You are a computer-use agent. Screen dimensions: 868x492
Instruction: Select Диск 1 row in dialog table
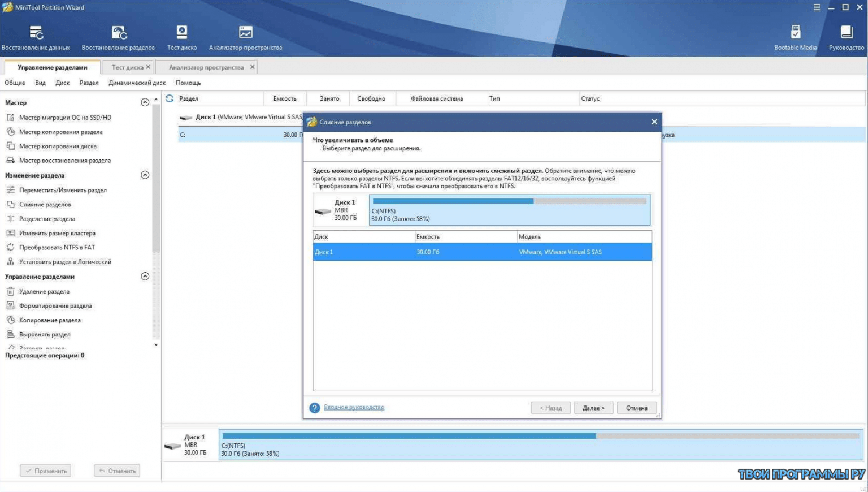tap(482, 252)
